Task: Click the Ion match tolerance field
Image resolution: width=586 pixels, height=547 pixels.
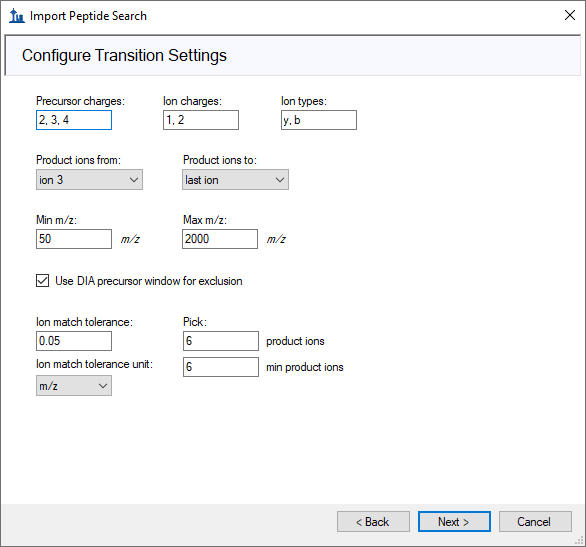Action: [x=74, y=341]
